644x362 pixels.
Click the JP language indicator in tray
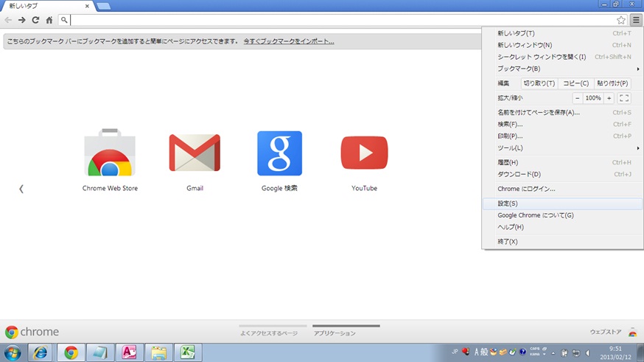[455, 352]
